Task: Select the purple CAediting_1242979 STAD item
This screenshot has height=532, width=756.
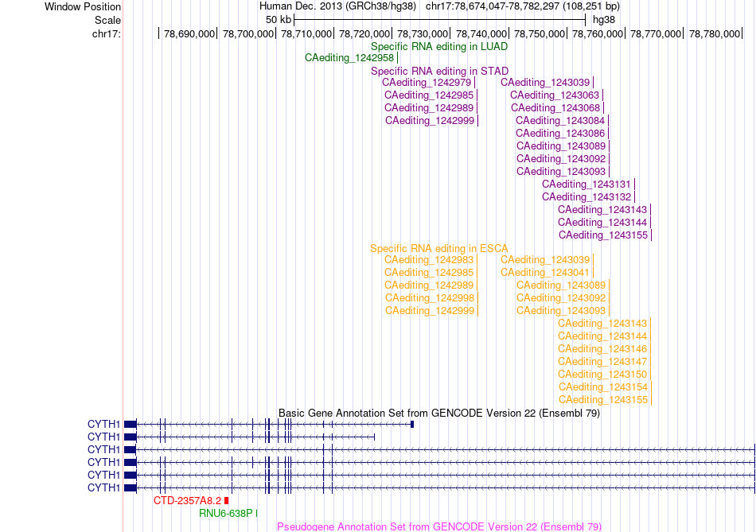Action: [427, 83]
